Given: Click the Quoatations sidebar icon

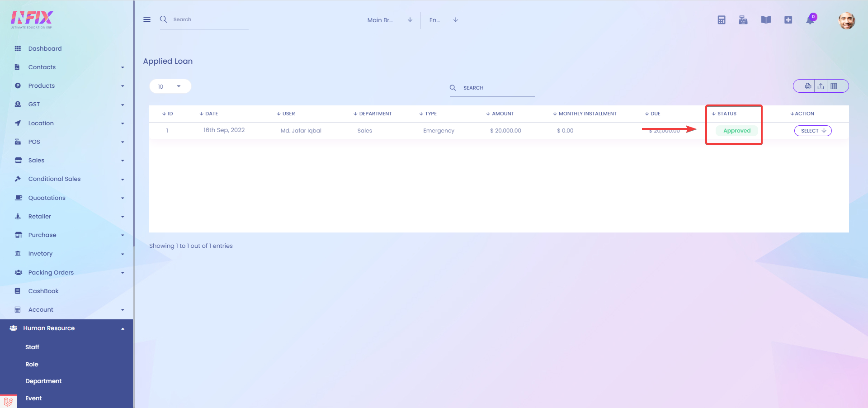Looking at the screenshot, I should (x=19, y=198).
